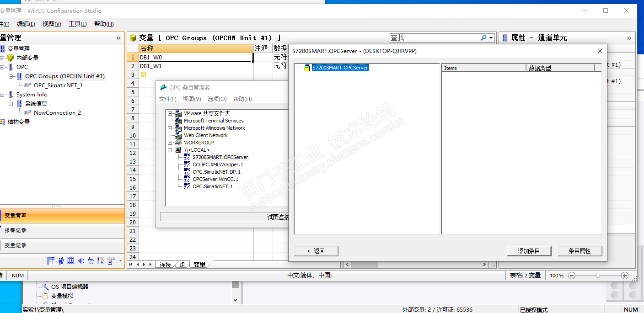Collapse the System Info tree node
This screenshot has width=644, height=313.
coord(2,95)
